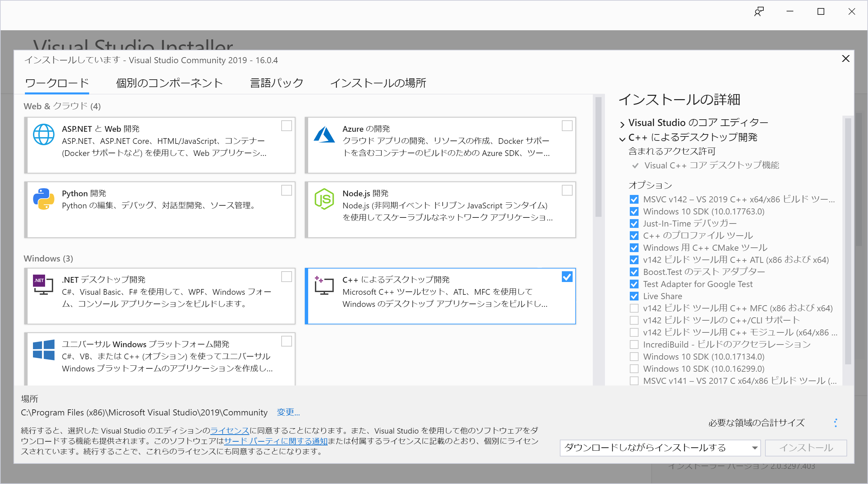The width and height of the screenshot is (868, 484).
Task: Check IncrediBuild ビルドのアクセラレーション
Action: 634,345
